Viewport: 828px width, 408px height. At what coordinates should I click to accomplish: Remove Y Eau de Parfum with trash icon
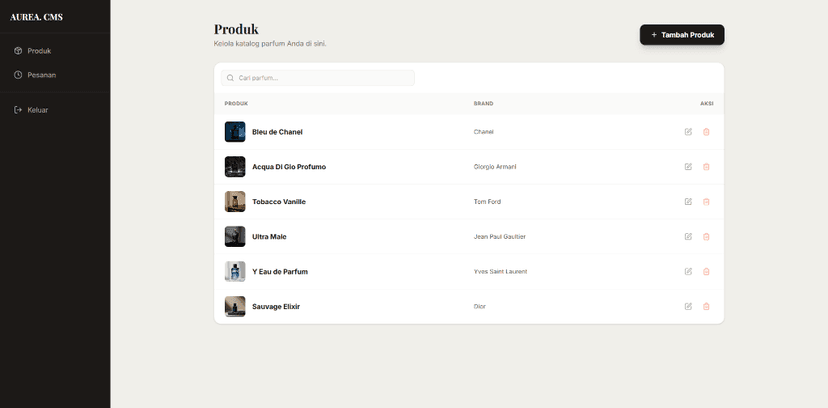(706, 272)
